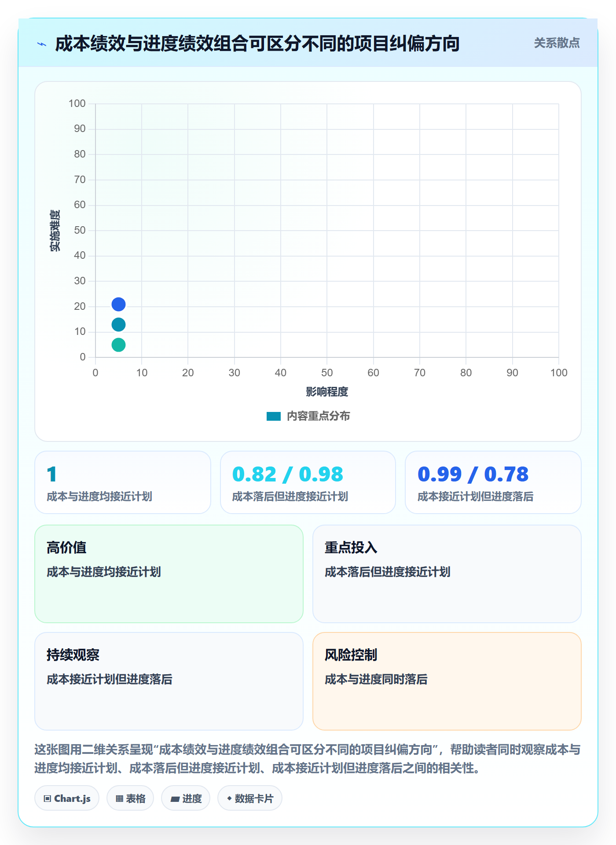Click x-axis tick label 50
The height and width of the screenshot is (845, 616).
coord(327,373)
